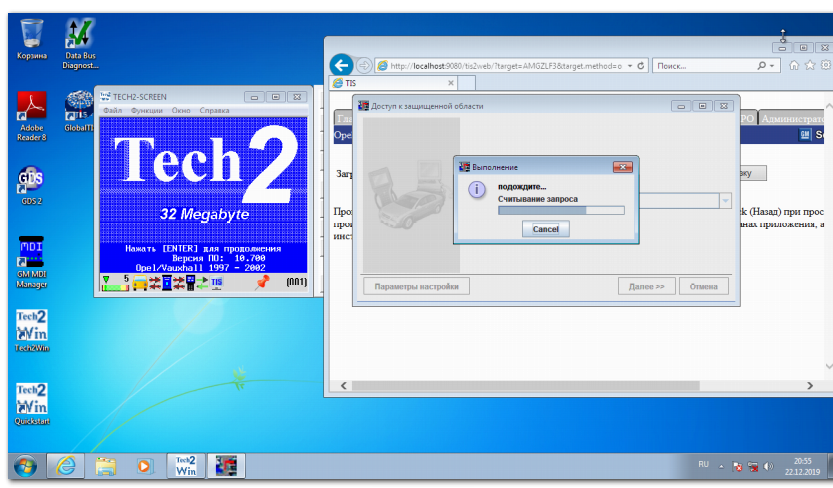Click the handheld Tech2 device icon in status bar
This screenshot has height=488, width=833.
click(190, 282)
